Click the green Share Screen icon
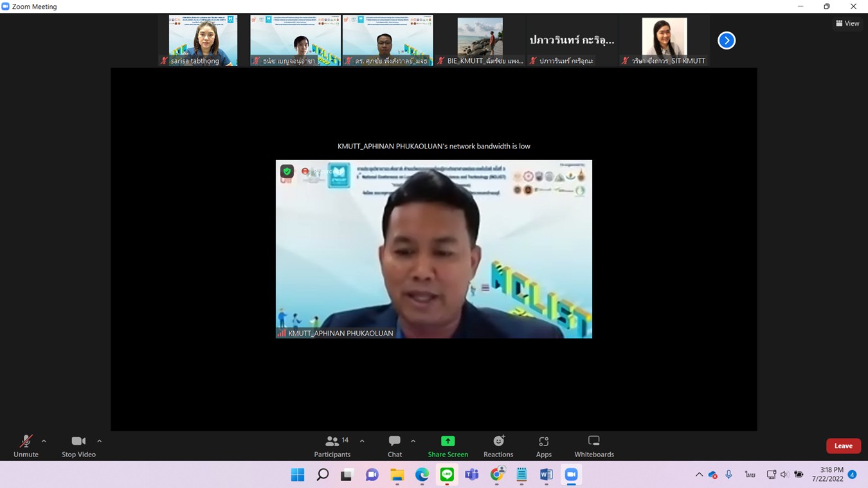The height and width of the screenshot is (488, 868). pos(448,441)
